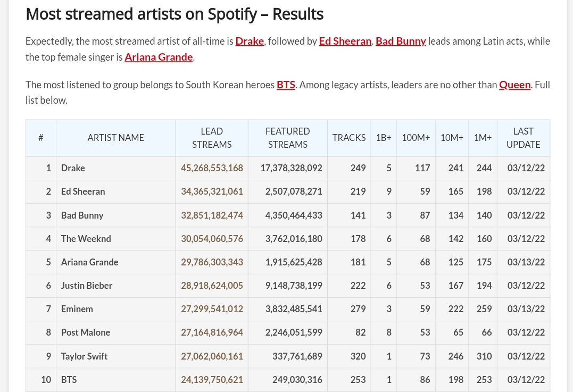Click Justin Bieber's 10M+ count 167
This screenshot has width=573, height=392.
coord(456,285)
